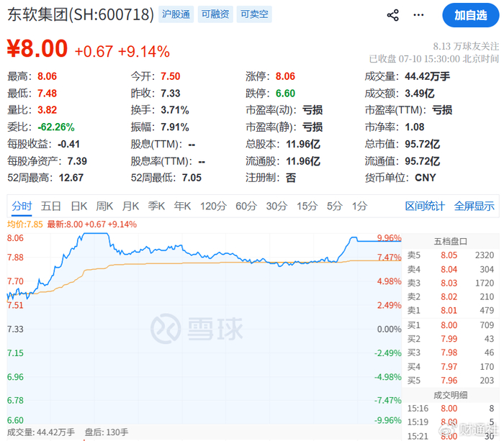The width and height of the screenshot is (504, 441).
Task: Click the stock title 东软集团(SH:600718)
Action: (81, 14)
